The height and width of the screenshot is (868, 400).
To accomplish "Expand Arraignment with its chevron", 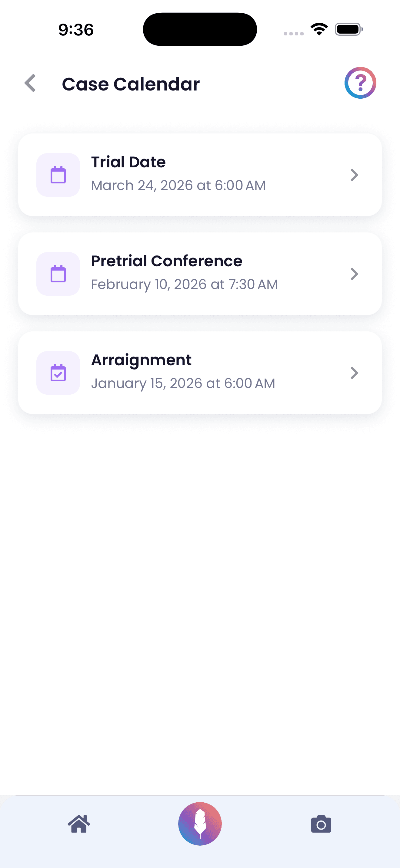I will point(354,373).
